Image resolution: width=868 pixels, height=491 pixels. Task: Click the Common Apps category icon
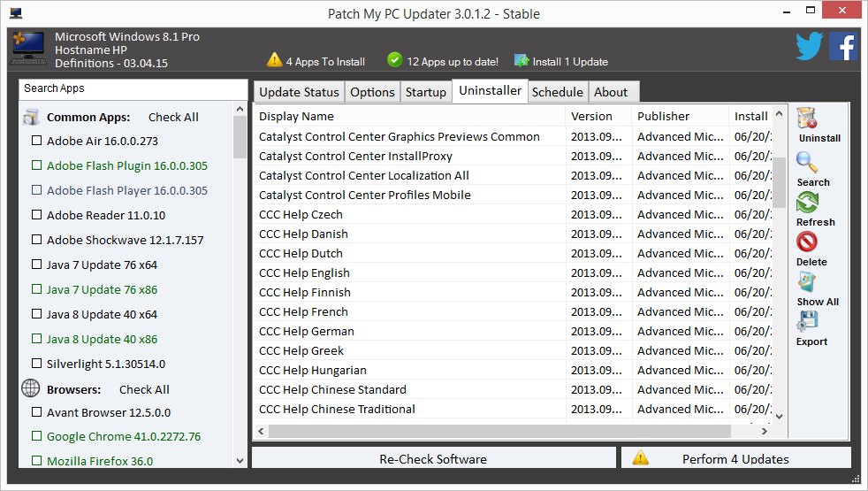[x=31, y=117]
